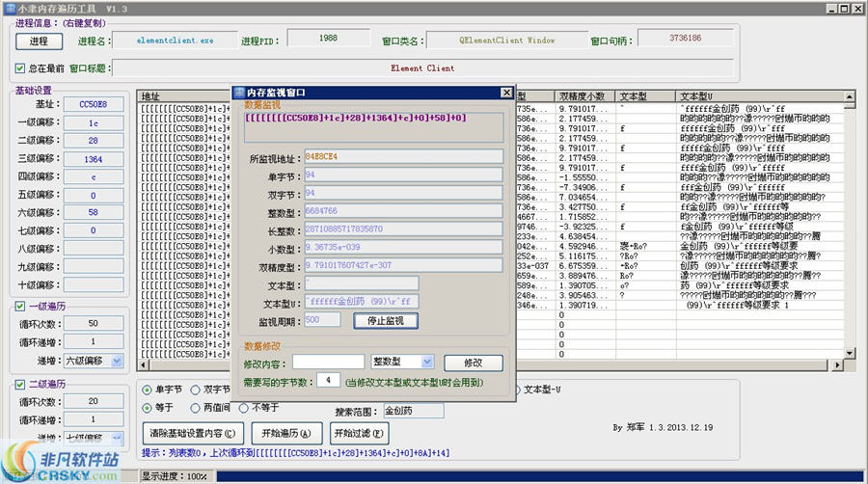Click the 六级偏移 field with 58

click(94, 212)
